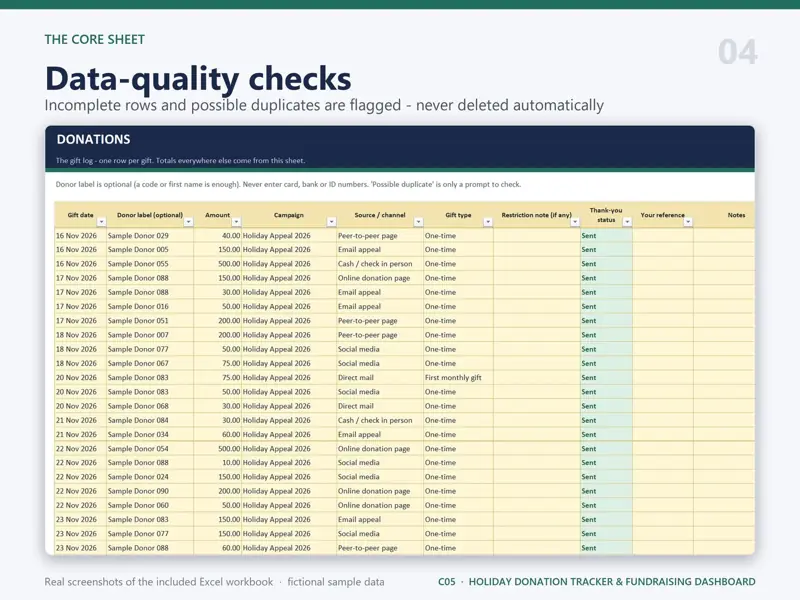Screen dimensions: 800x600
Task: Click Online donation page for Donor 090
Action: click(380, 491)
